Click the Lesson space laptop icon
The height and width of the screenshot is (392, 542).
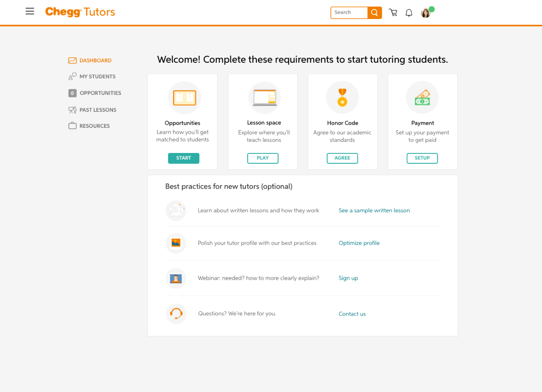(265, 98)
